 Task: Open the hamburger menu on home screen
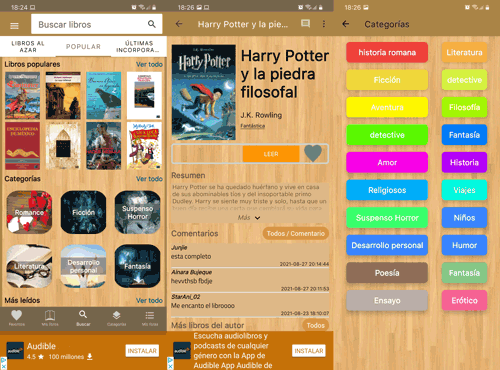[x=14, y=25]
